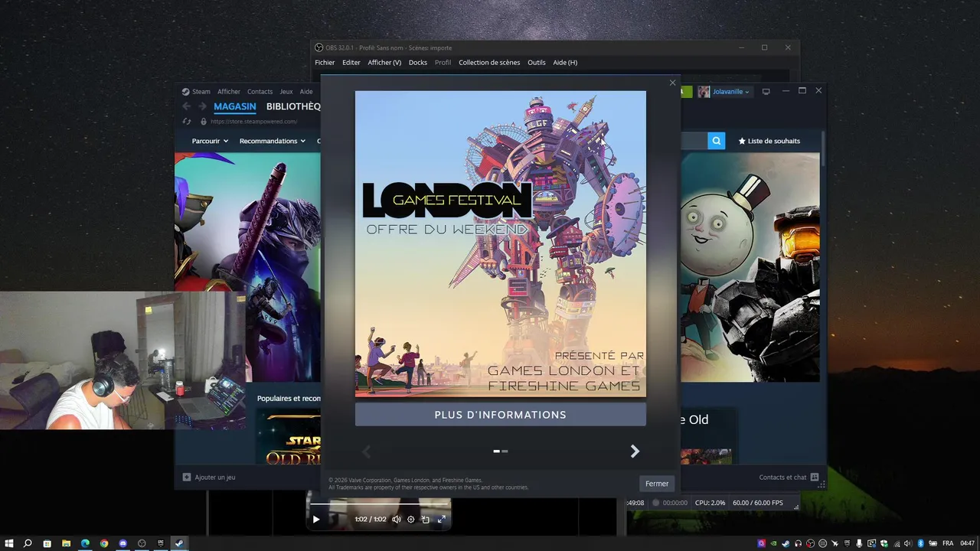Open the Editer menu in OBS
Image resolution: width=980 pixels, height=551 pixels.
pos(351,63)
